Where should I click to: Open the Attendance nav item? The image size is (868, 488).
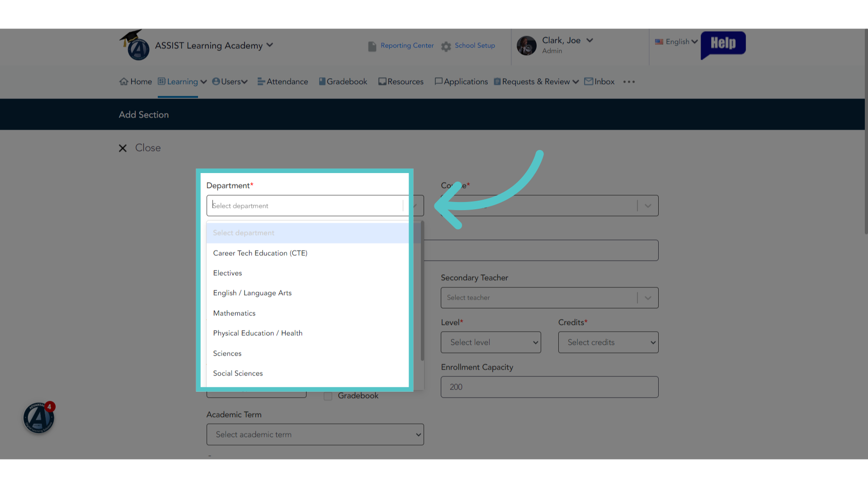pyautogui.click(x=283, y=81)
